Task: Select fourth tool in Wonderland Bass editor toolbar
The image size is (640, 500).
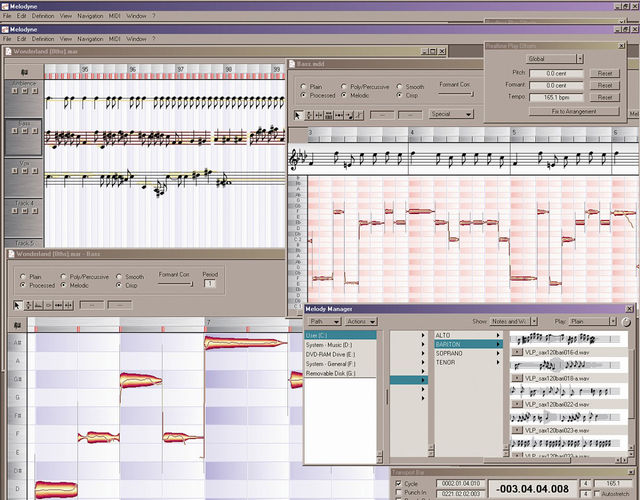Action: 48,305
